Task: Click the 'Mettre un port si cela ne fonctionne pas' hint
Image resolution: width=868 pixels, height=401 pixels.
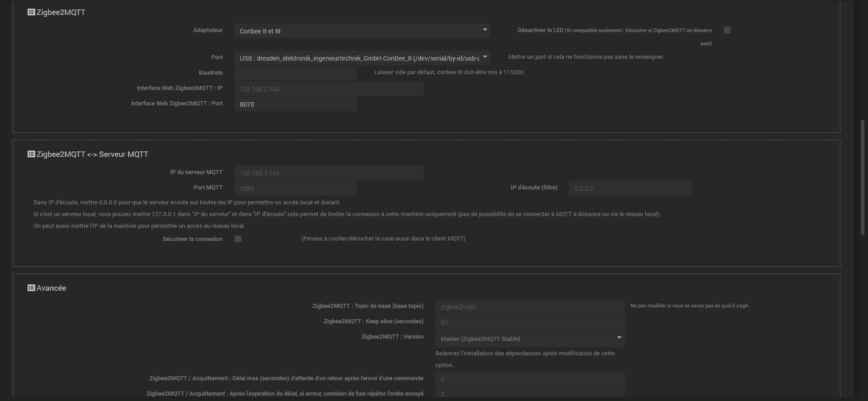Action: pos(586,57)
